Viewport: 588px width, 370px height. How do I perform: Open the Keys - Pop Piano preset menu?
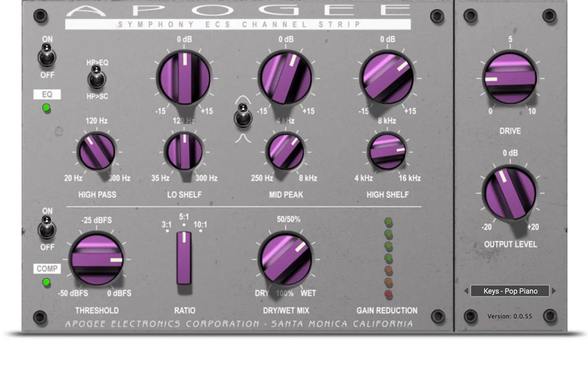click(510, 291)
